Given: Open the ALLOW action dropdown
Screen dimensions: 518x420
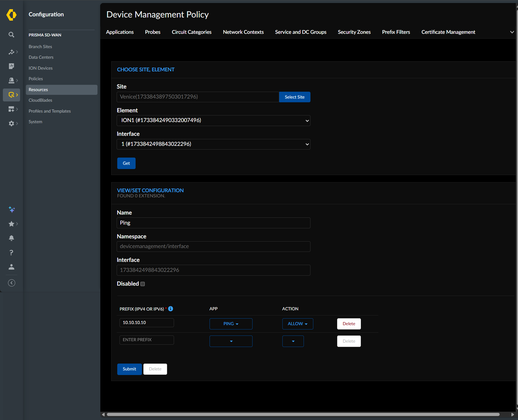Looking at the screenshot, I should click(x=298, y=324).
